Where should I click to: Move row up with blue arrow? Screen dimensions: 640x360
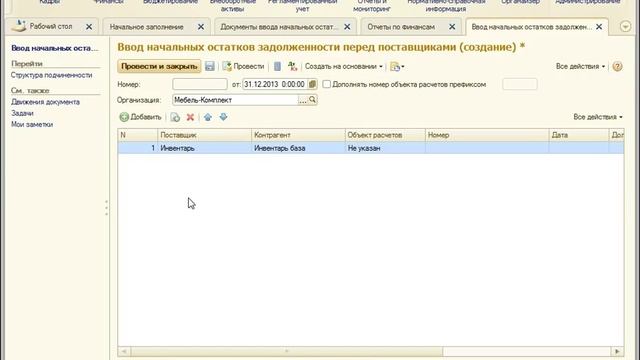pyautogui.click(x=208, y=118)
